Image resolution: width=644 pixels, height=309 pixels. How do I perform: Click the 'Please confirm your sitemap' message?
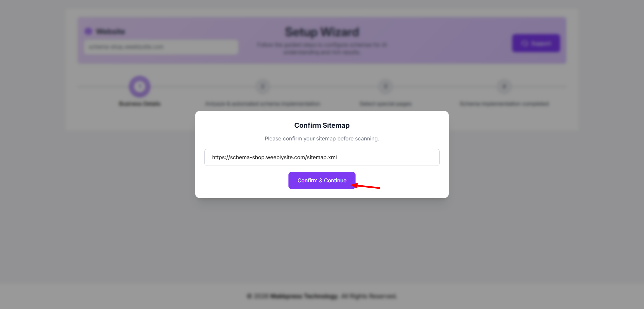click(x=322, y=139)
